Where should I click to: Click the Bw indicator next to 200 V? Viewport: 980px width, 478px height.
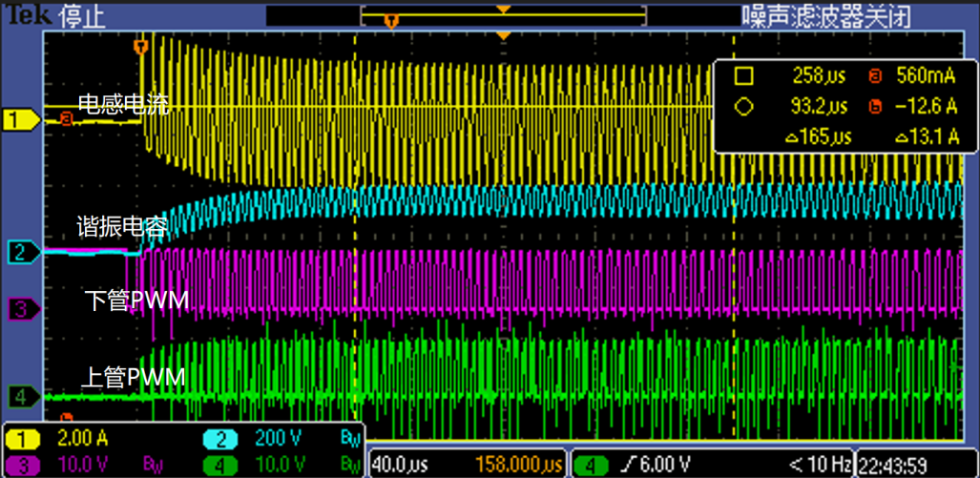coord(350,440)
